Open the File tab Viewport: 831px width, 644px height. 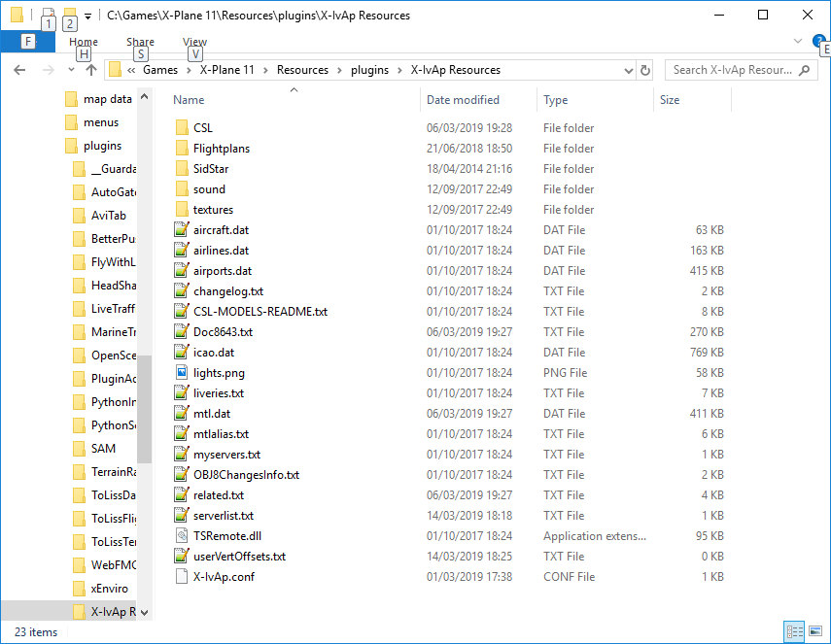point(27,42)
